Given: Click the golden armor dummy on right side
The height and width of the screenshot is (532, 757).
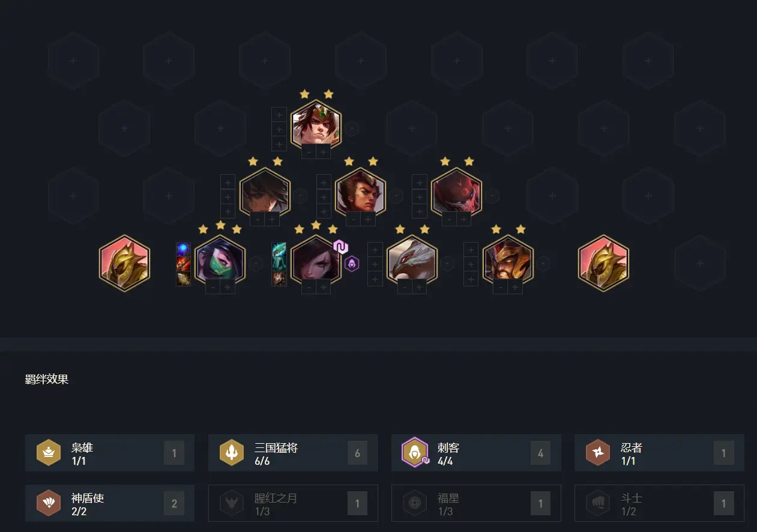Looking at the screenshot, I should point(603,262).
